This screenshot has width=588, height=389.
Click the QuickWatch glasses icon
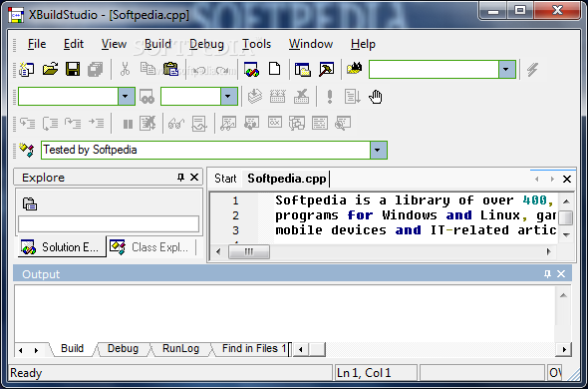click(x=176, y=123)
